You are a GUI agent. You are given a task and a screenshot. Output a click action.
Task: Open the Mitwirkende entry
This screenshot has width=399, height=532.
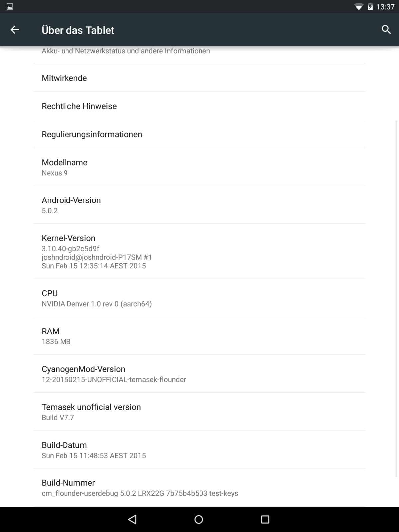coord(199,78)
